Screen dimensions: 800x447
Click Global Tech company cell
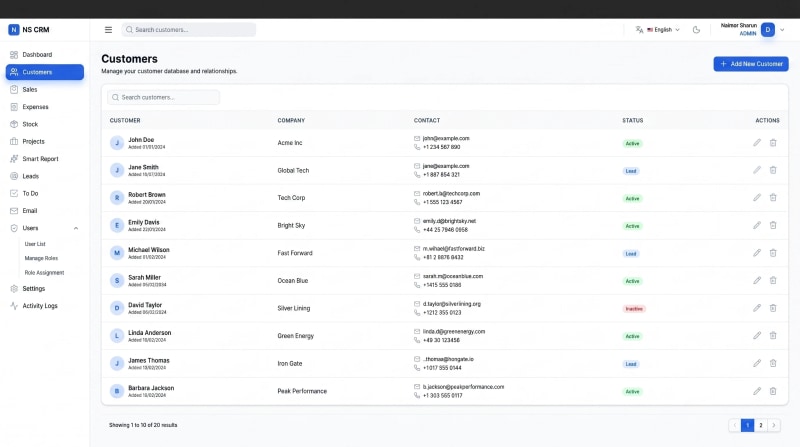[293, 170]
